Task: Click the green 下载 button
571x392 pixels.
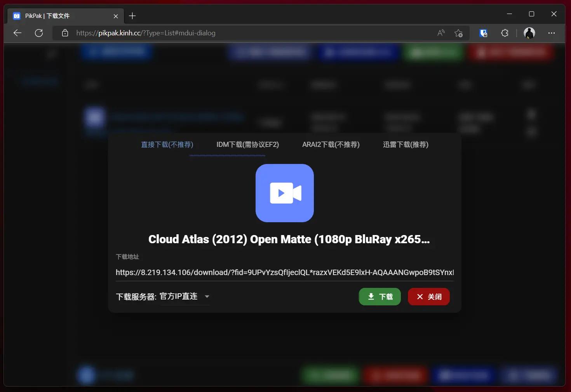Action: click(380, 297)
